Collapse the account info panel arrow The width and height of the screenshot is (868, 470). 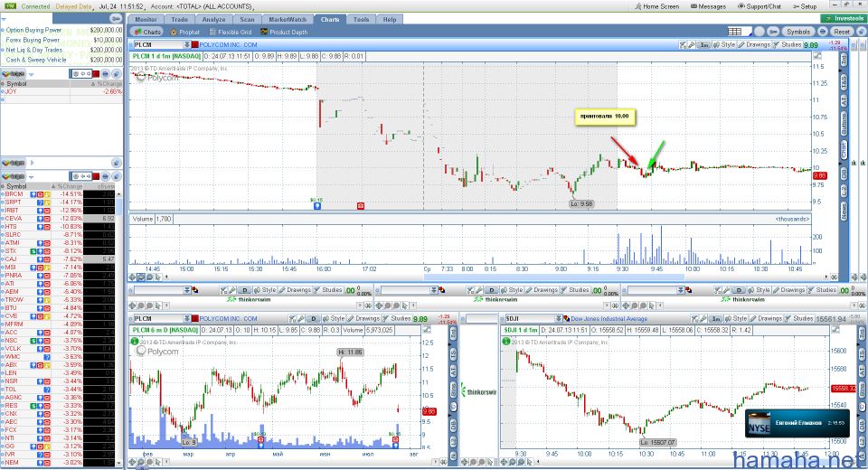(4, 18)
